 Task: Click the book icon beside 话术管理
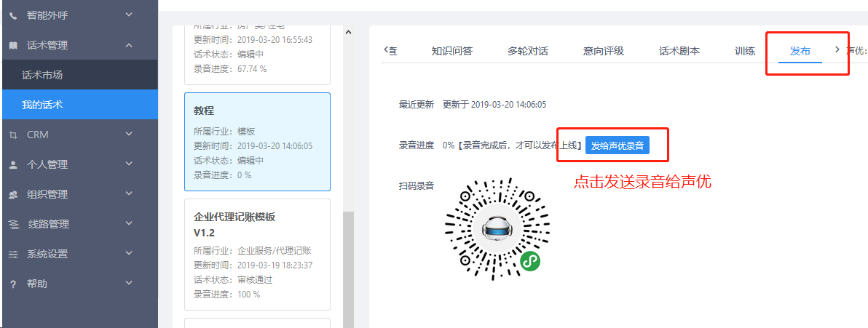(13, 45)
